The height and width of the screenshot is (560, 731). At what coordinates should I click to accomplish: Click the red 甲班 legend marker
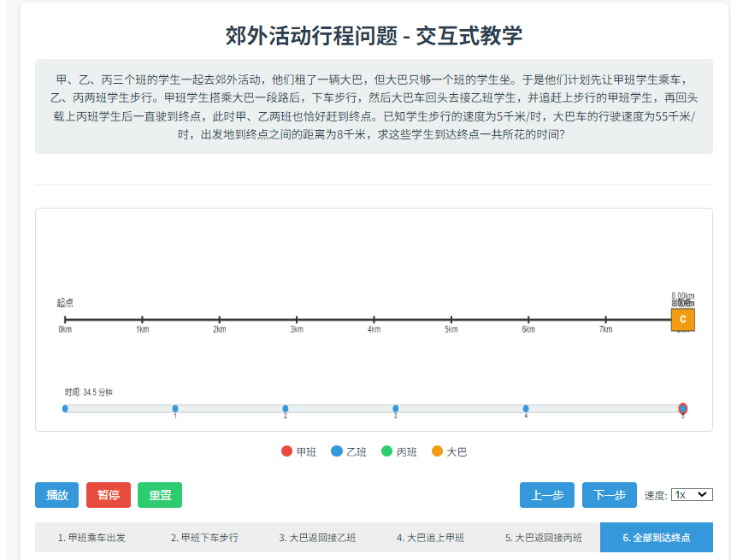coord(287,451)
